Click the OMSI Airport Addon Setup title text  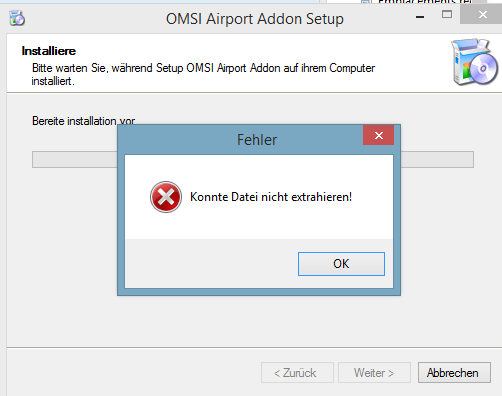tap(255, 19)
